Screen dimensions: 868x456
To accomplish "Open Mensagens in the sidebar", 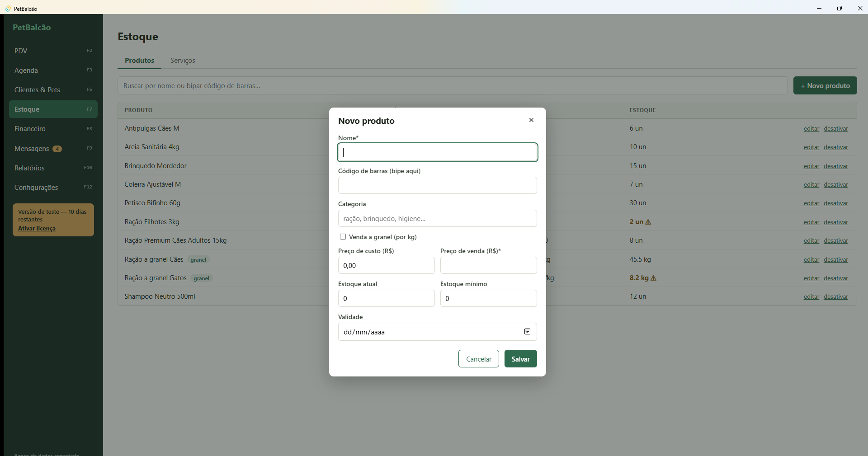I will [x=53, y=148].
